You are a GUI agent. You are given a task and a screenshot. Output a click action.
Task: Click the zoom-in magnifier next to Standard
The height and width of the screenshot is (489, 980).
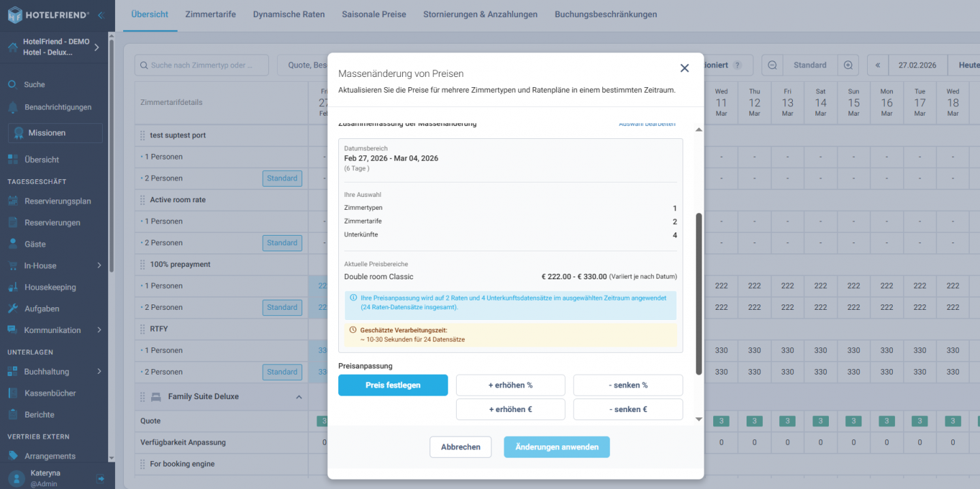848,65
